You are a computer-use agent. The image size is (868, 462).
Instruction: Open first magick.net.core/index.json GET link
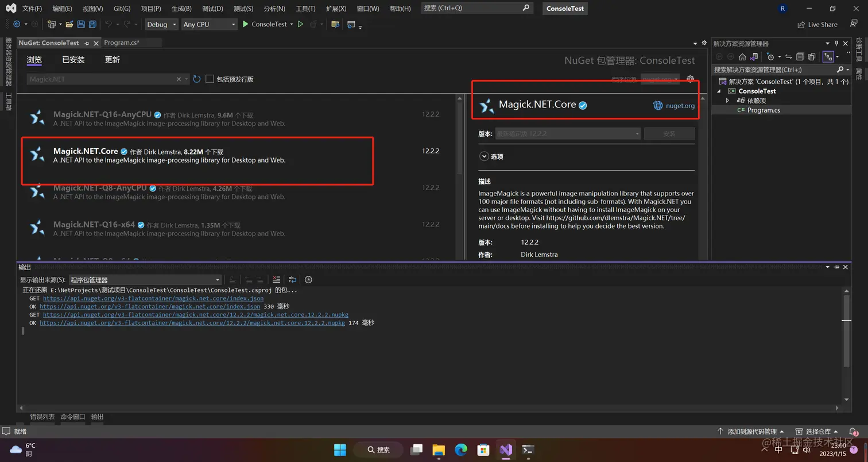click(x=153, y=298)
